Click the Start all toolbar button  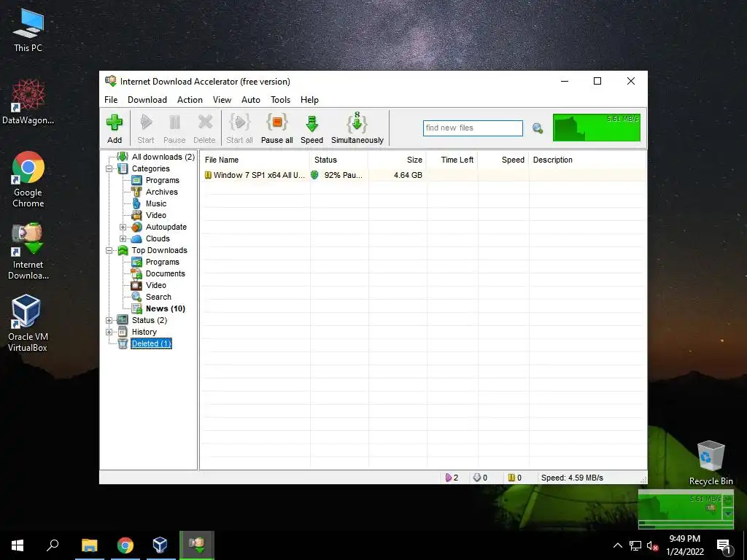[239, 128]
